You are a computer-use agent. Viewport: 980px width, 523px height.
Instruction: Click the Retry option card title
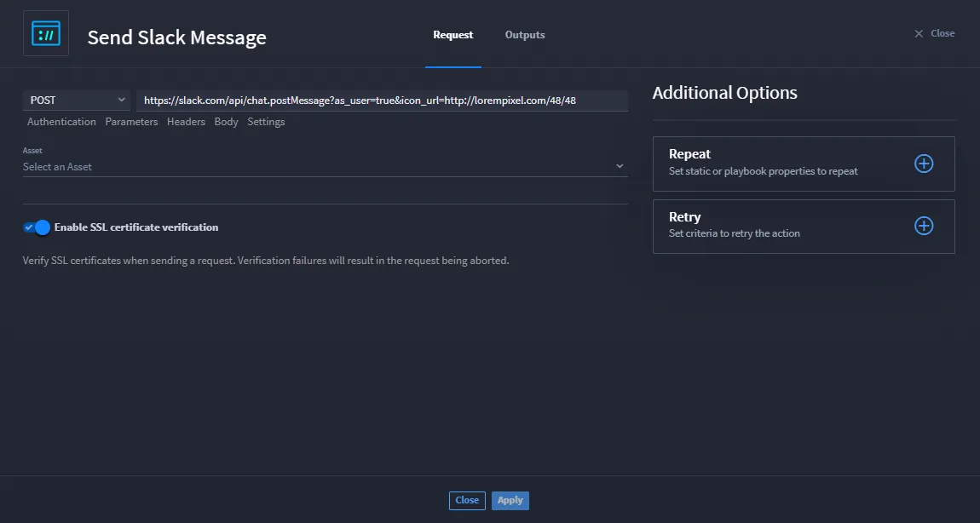[685, 217]
